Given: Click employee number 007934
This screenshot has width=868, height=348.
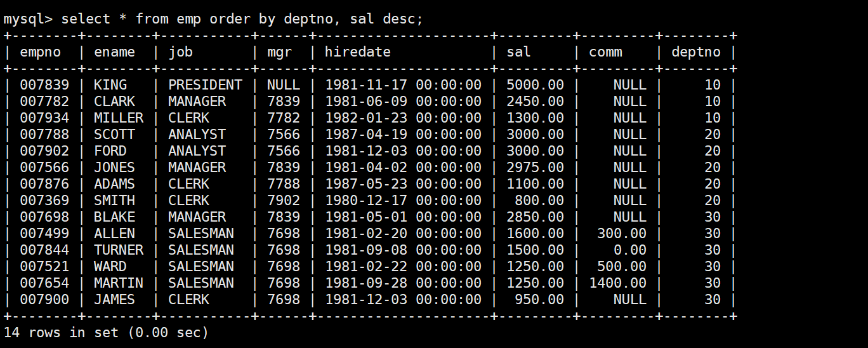Looking at the screenshot, I should point(44,118).
